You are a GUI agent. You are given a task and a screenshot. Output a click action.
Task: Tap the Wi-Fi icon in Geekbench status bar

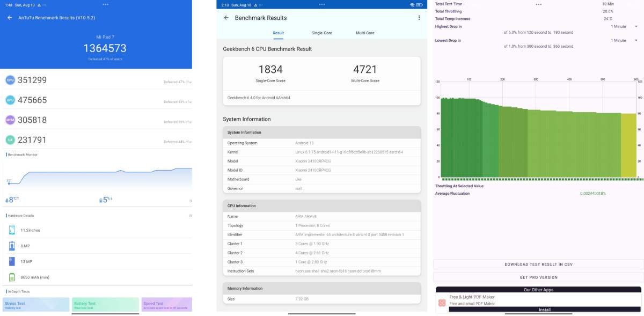[x=412, y=5]
